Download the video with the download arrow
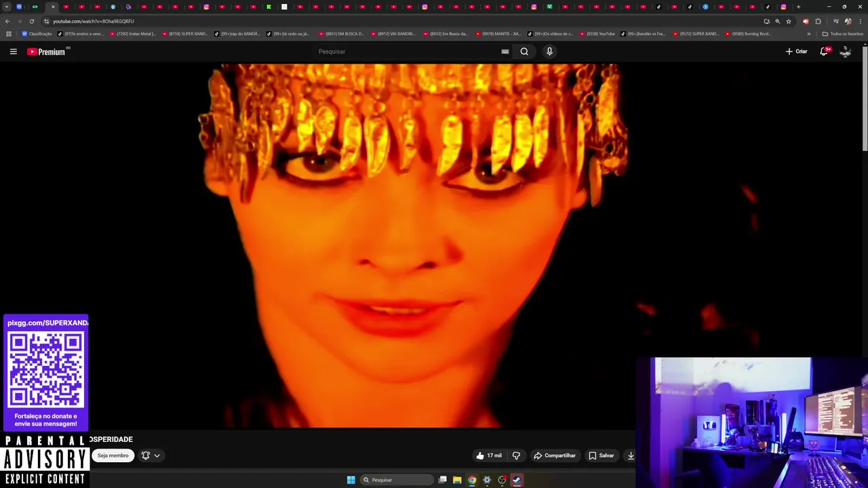The width and height of the screenshot is (868, 488). (631, 455)
